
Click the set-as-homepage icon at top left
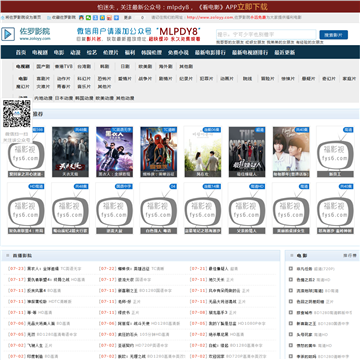pyautogui.click(x=3, y=17)
